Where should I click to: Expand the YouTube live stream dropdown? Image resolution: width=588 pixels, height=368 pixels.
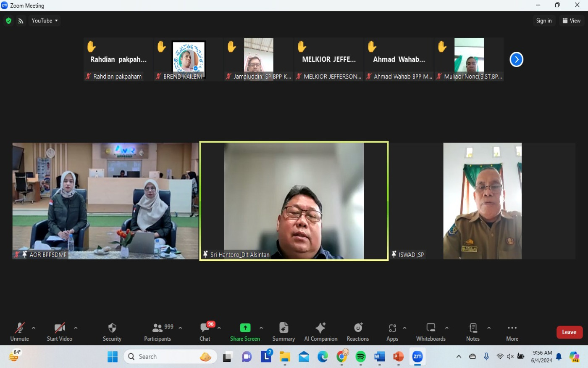click(x=45, y=21)
